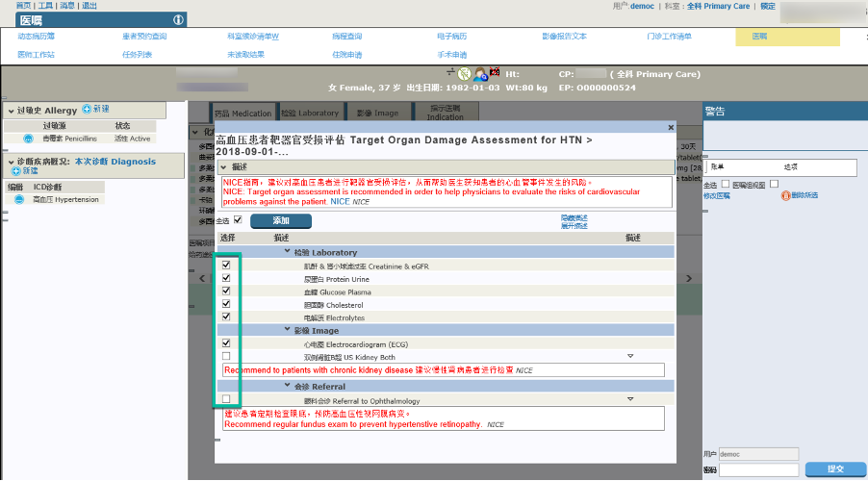Click the 首页 home link at the top
The image size is (868, 481).
(23, 6)
